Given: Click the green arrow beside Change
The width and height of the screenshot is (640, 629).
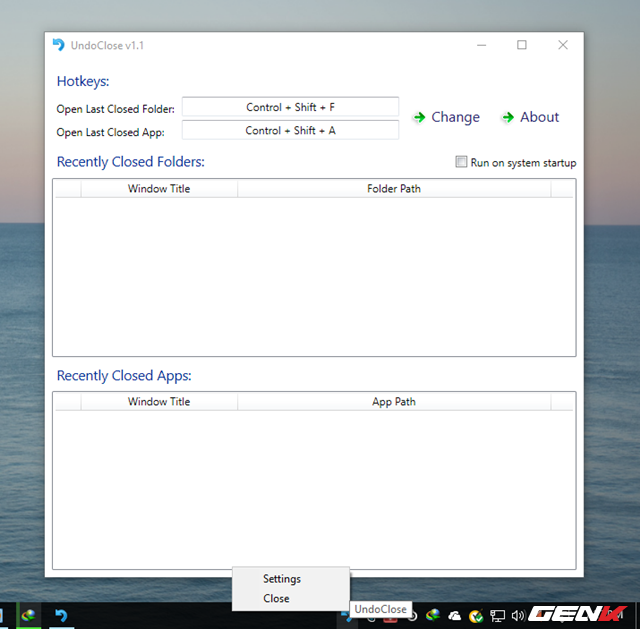Looking at the screenshot, I should pyautogui.click(x=419, y=118).
